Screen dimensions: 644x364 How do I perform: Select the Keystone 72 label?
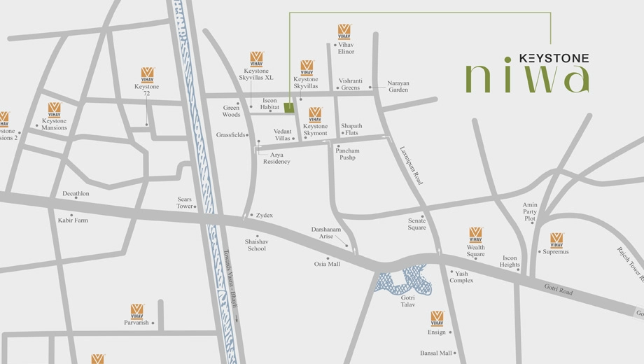click(146, 90)
